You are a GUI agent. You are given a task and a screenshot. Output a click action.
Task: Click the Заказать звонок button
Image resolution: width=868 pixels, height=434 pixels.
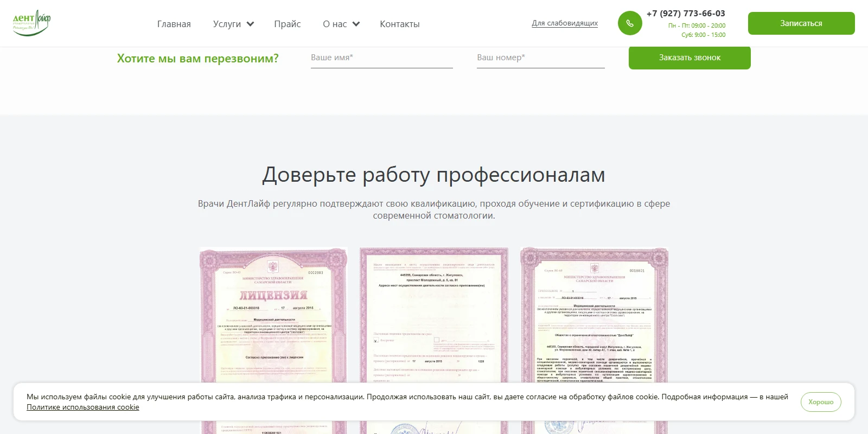(x=690, y=58)
